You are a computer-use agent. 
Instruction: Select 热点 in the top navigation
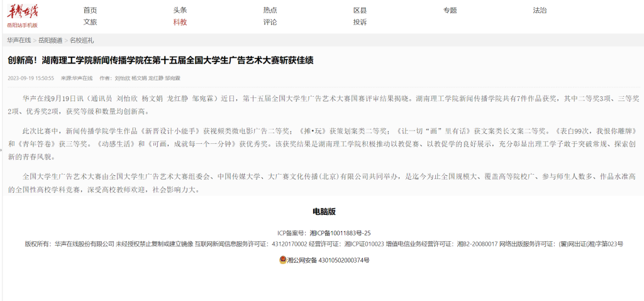tap(270, 11)
